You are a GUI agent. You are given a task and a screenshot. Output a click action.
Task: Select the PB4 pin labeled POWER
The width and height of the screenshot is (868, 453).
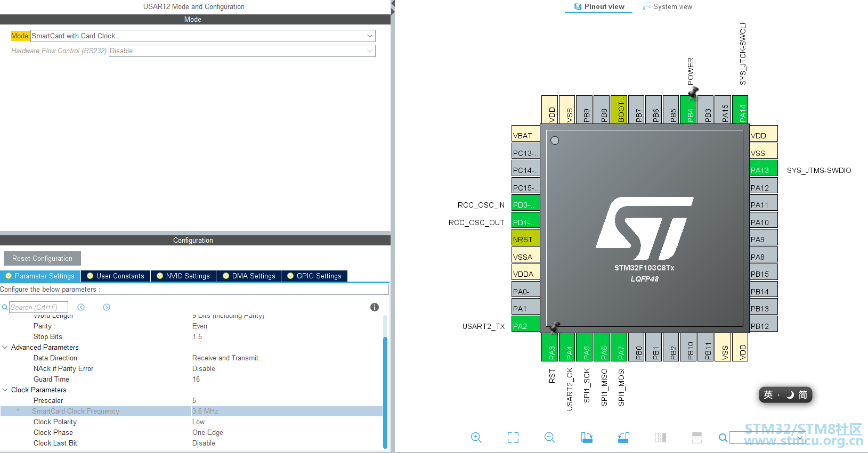[688, 110]
